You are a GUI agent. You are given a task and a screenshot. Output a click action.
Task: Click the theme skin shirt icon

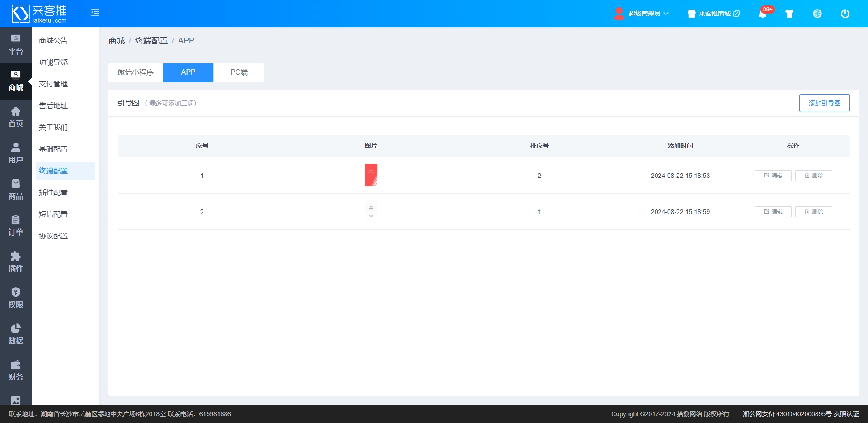789,14
